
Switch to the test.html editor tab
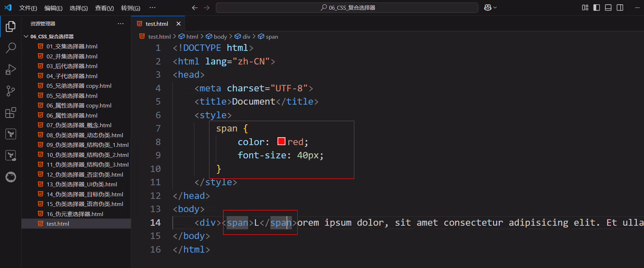pyautogui.click(x=157, y=24)
